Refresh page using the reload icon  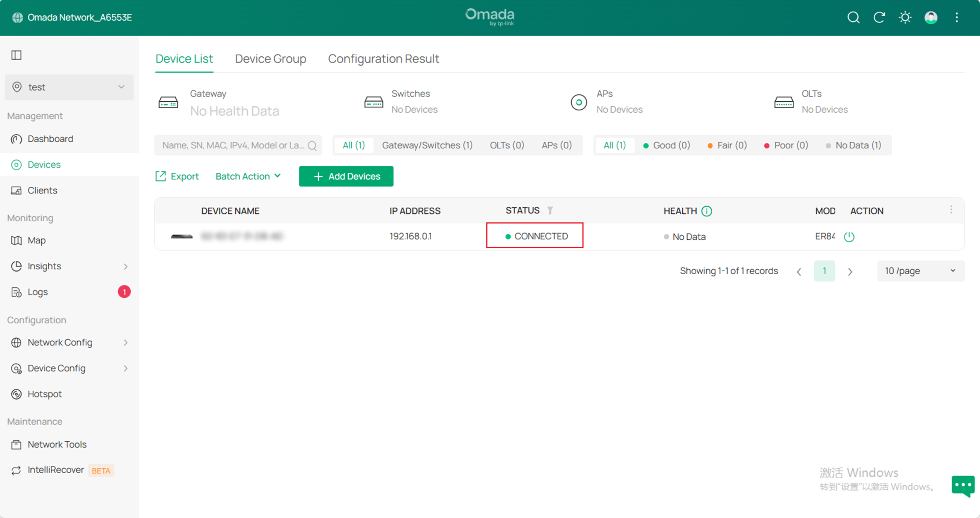(x=879, y=18)
